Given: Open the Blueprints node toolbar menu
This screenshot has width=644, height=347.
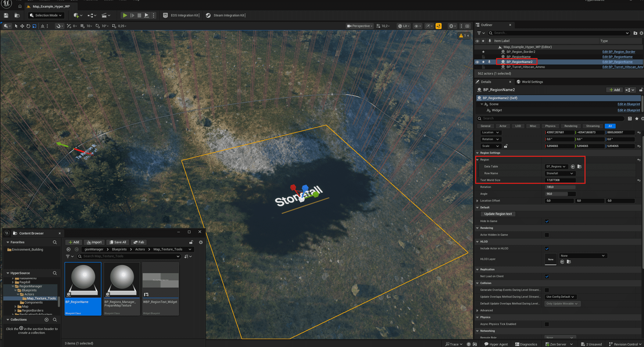Looking at the screenshot, I should point(92,15).
